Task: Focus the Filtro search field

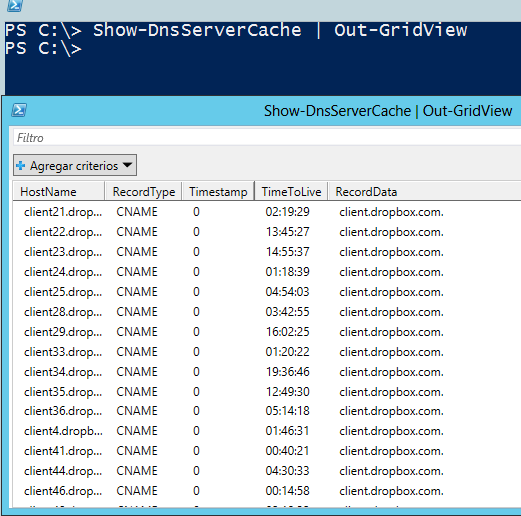Action: [267, 138]
